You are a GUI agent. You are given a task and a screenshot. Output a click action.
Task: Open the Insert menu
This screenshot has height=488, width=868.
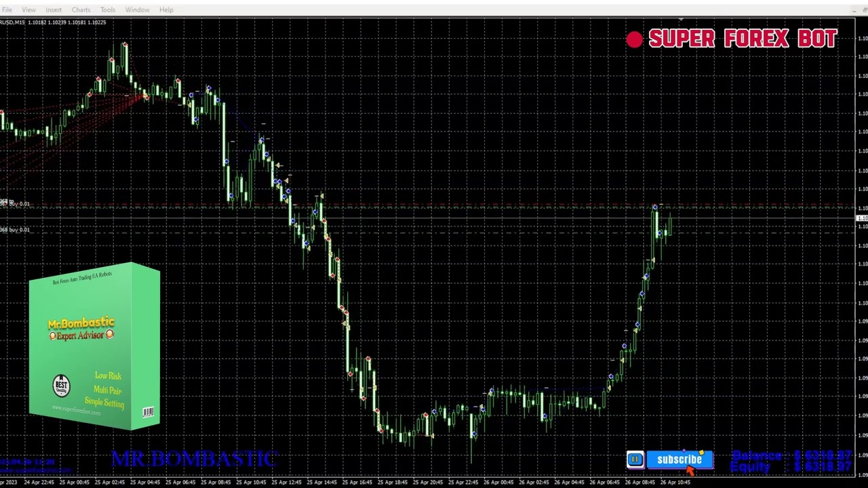(x=54, y=9)
